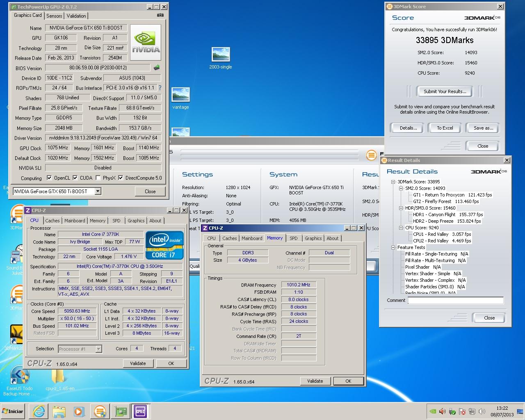The image size is (525, 420).
Task: Click OK in CPU-Z processor window
Action: 171,363
